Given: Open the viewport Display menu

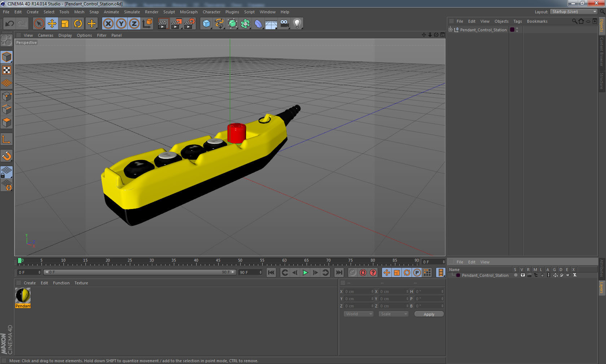Looking at the screenshot, I should pos(65,35).
